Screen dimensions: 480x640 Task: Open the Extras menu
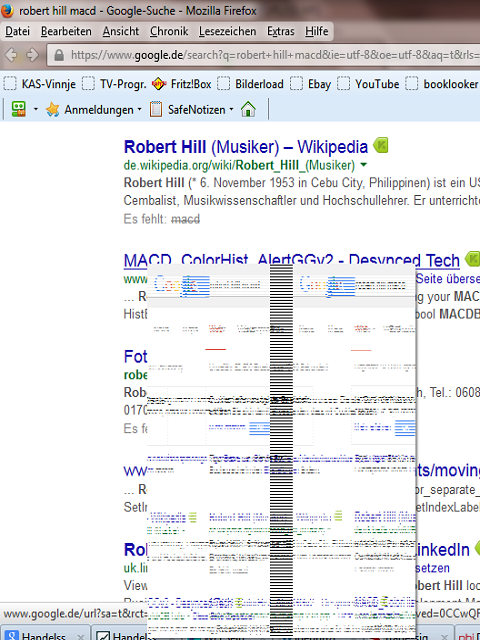[280, 31]
